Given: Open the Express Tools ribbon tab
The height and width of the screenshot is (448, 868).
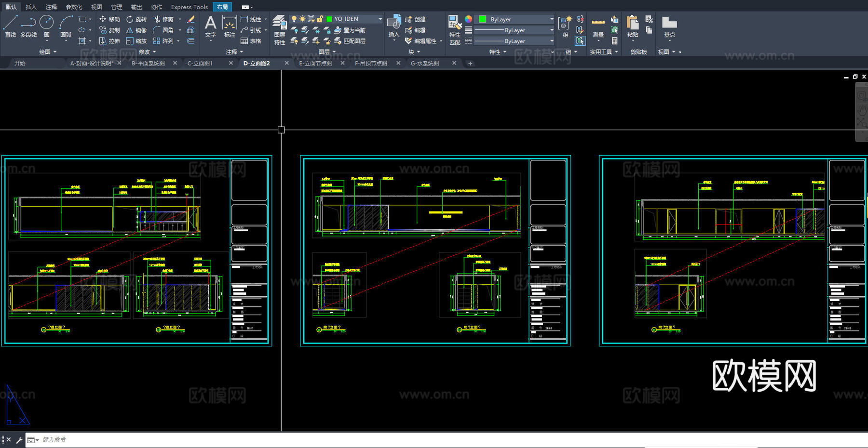Looking at the screenshot, I should tap(189, 7).
